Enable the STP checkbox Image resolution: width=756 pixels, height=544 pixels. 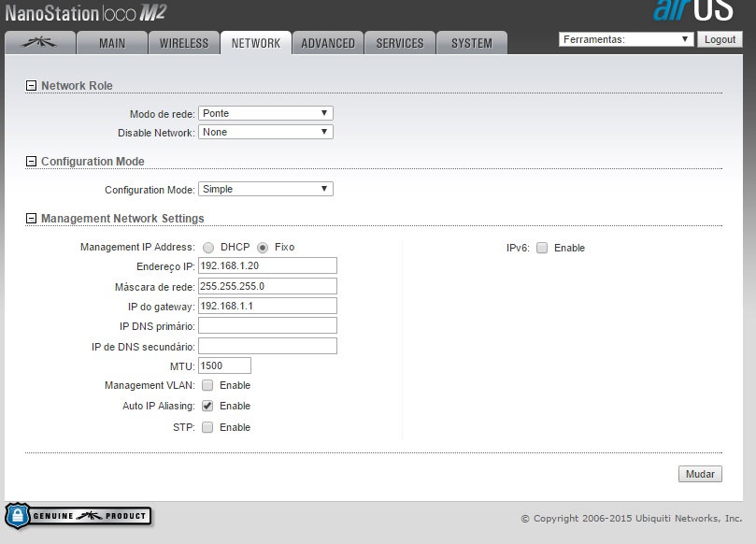[207, 427]
